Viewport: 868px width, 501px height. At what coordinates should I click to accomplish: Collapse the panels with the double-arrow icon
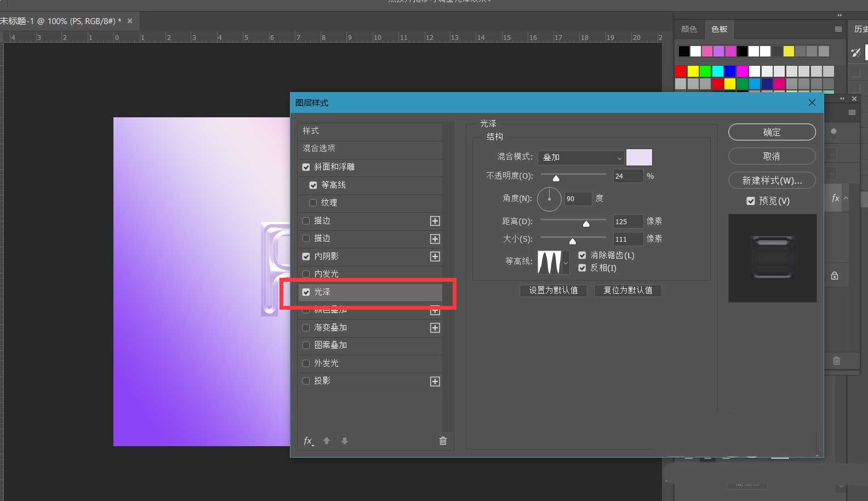[840, 15]
